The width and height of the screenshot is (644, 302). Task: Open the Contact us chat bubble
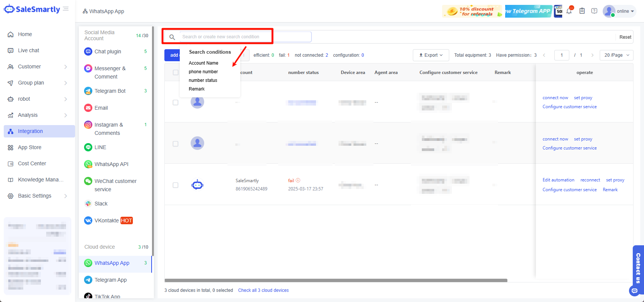tap(635, 291)
